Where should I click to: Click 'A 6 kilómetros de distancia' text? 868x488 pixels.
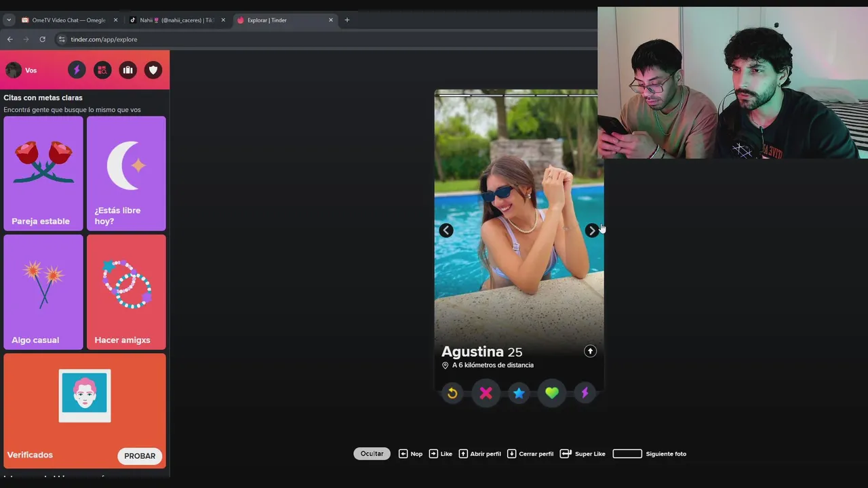(x=493, y=365)
